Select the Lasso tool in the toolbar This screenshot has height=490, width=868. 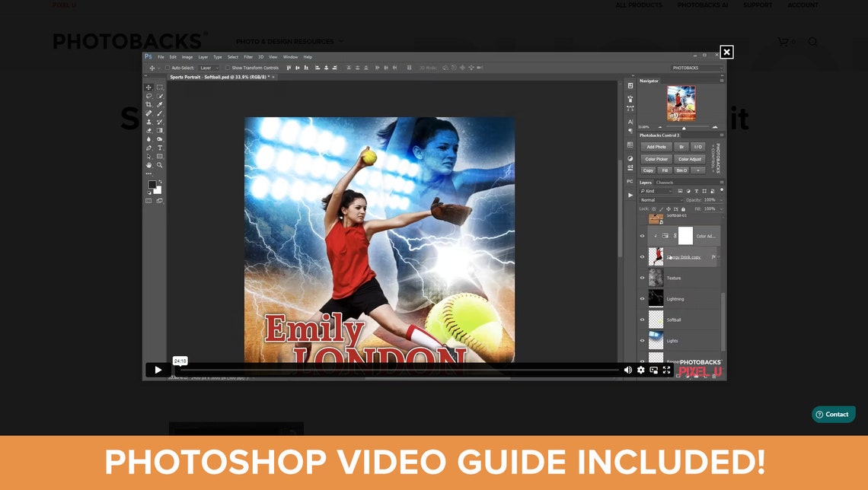(x=148, y=96)
